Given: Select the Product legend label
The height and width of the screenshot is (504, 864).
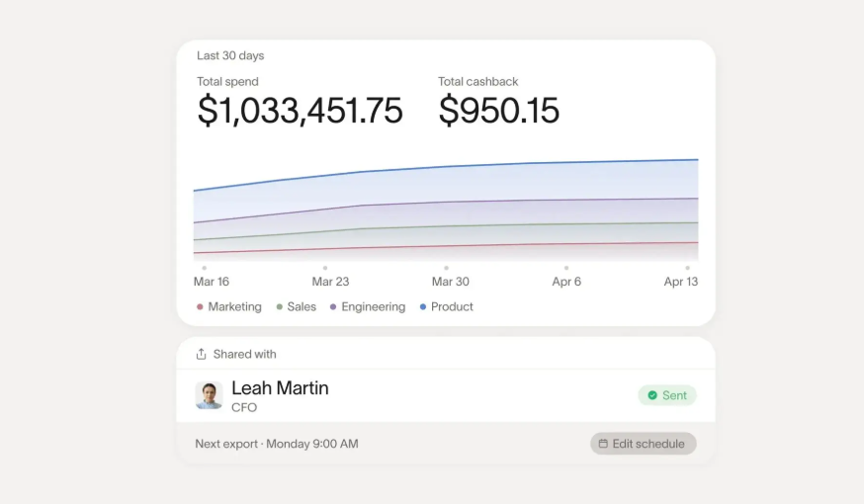Looking at the screenshot, I should (x=452, y=306).
